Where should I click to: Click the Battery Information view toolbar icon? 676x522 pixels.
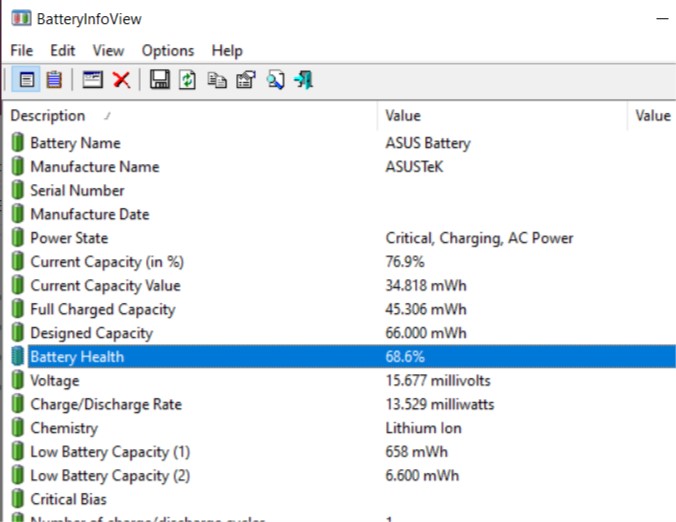[x=27, y=80]
